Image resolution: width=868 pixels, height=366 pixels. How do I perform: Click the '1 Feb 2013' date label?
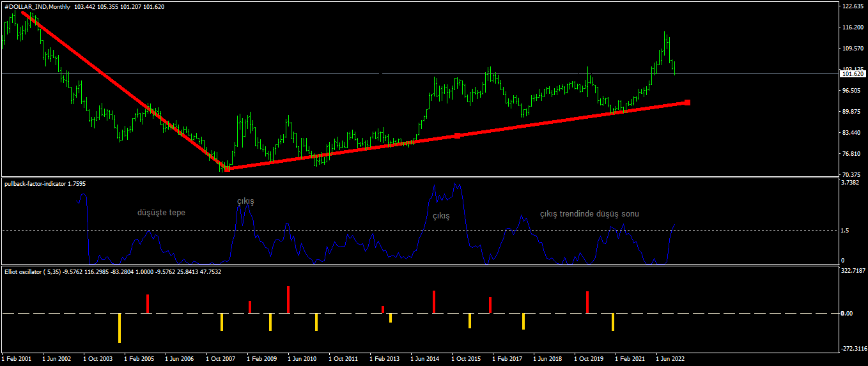pos(385,359)
